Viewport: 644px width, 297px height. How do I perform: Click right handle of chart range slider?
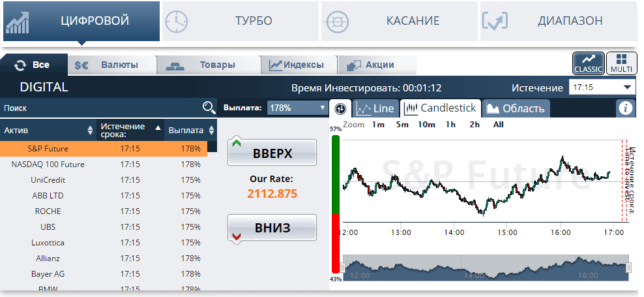(628, 268)
